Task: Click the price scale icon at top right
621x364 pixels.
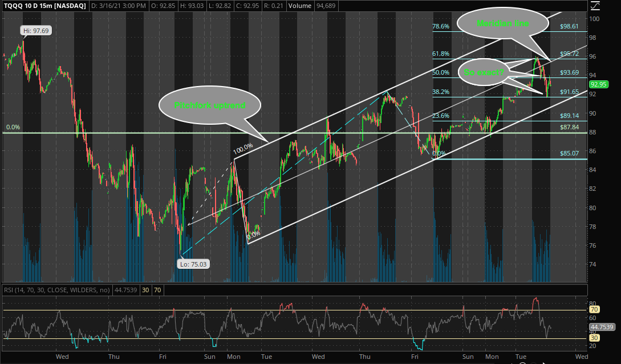Action: 595,6
